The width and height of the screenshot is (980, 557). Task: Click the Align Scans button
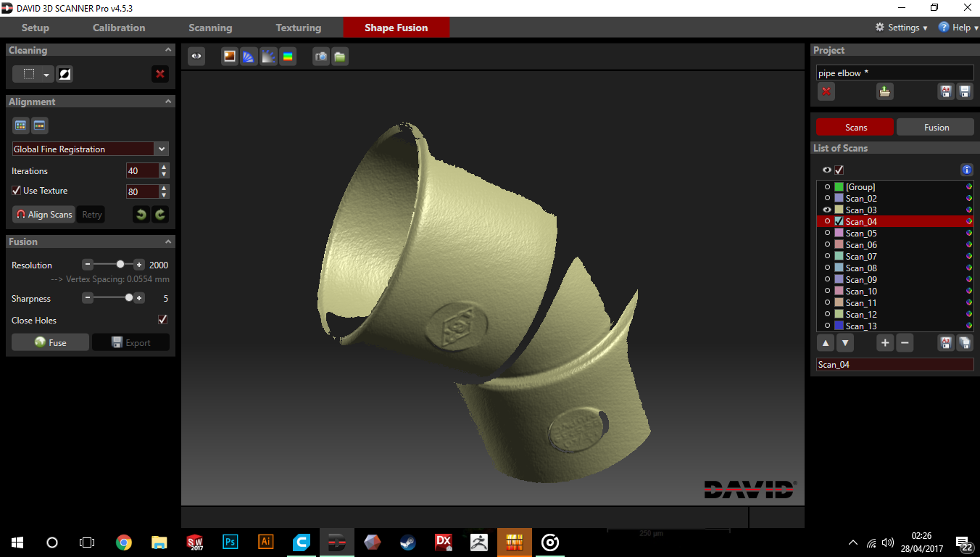click(x=44, y=214)
